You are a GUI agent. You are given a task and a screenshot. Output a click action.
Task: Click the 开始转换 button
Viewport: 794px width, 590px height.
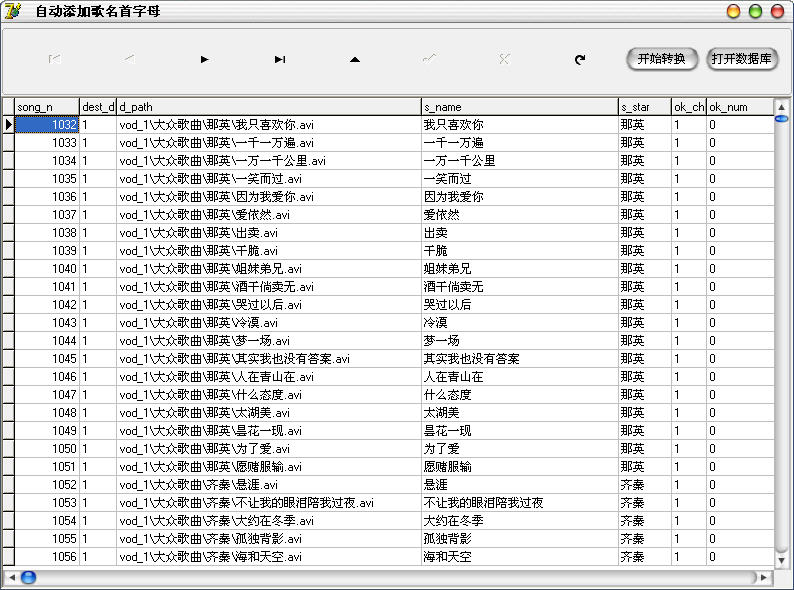pos(662,59)
